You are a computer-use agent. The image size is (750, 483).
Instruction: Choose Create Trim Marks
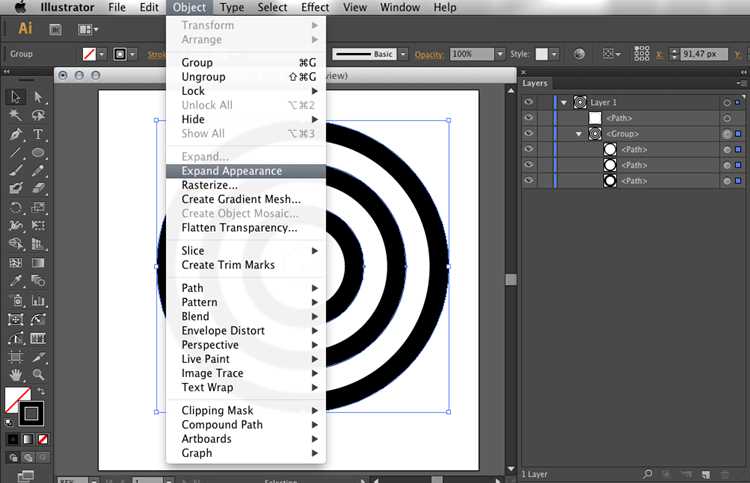[246, 265]
